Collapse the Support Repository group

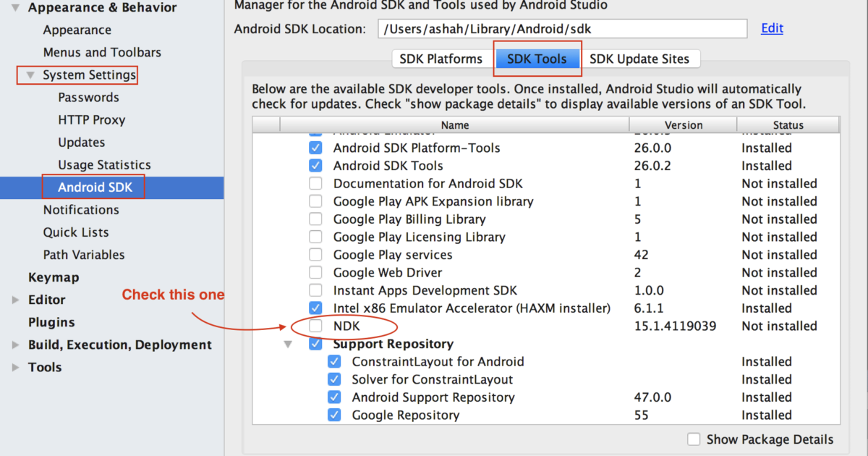click(x=288, y=345)
